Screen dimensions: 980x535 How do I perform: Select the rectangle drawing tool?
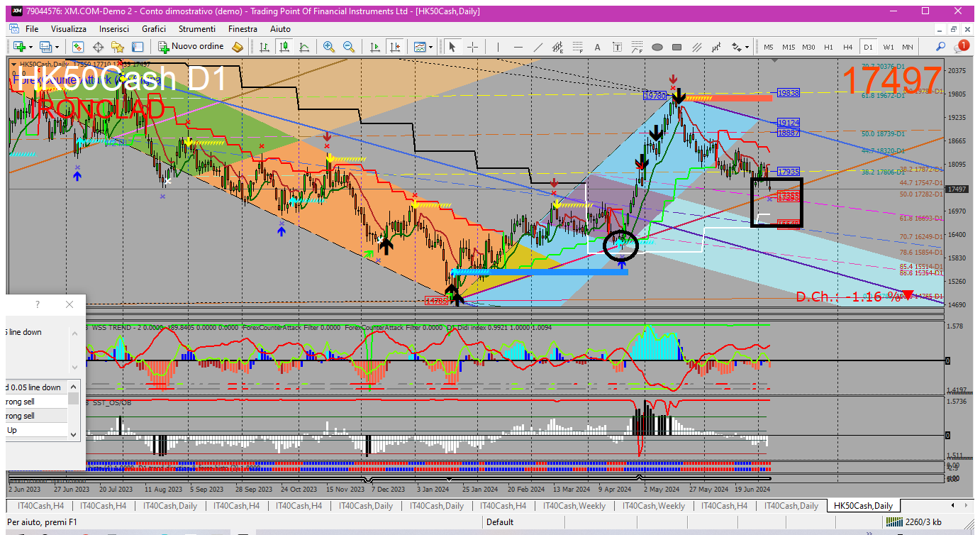click(x=676, y=47)
